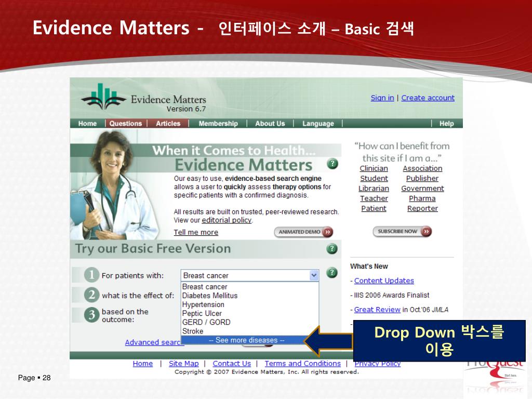
Task: Open the Teacher benefits link
Action: coord(374,198)
